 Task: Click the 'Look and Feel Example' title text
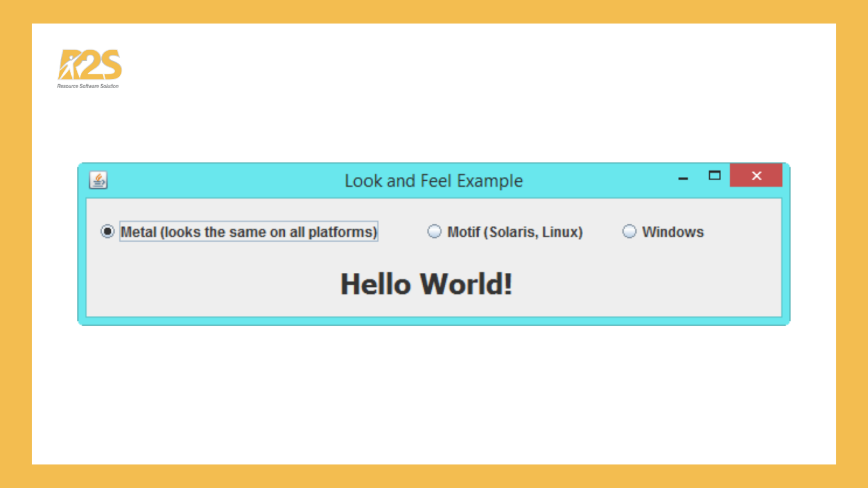(x=433, y=181)
